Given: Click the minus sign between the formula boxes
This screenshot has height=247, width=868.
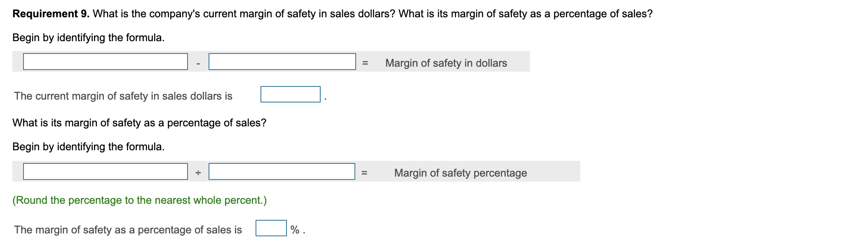Looking at the screenshot, I should click(x=198, y=63).
